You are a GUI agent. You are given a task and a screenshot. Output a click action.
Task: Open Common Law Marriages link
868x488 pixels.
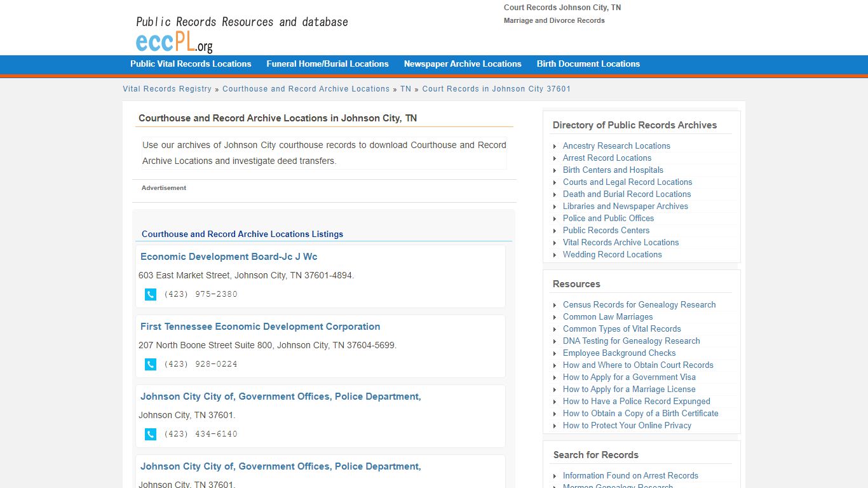pyautogui.click(x=607, y=316)
